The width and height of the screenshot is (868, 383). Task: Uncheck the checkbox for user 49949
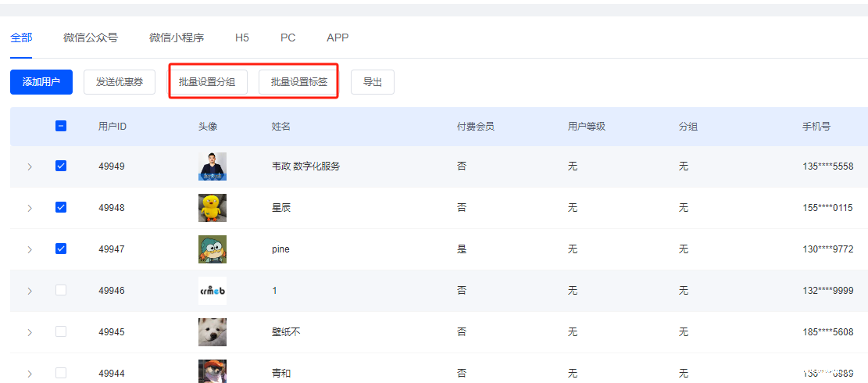tap(61, 166)
